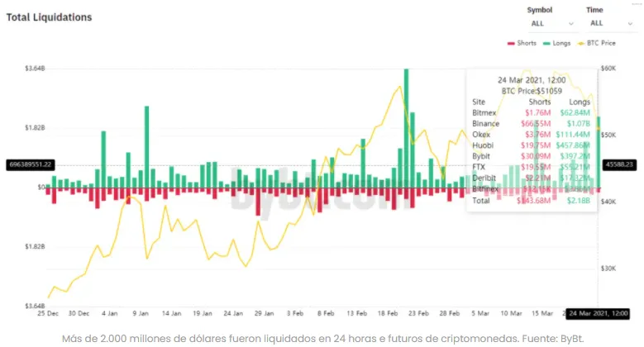The image size is (644, 347).
Task: Click the 45588.23 price axis marker
Action: (619, 164)
